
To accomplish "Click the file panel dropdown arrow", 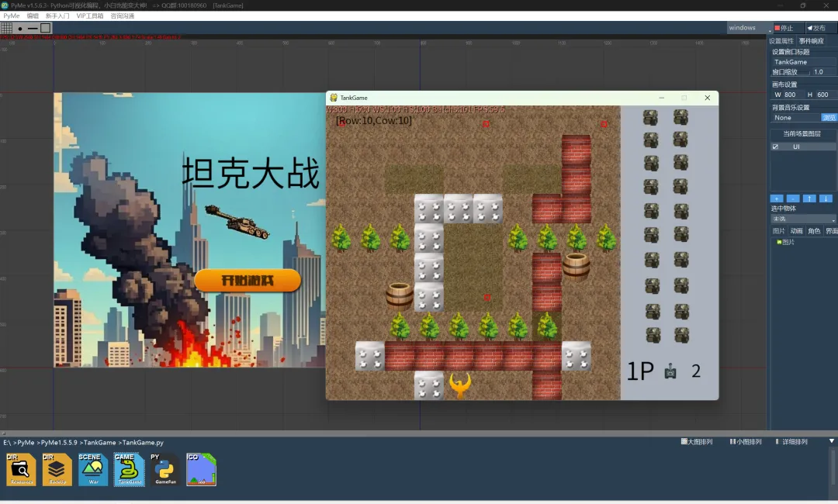I will [x=832, y=441].
